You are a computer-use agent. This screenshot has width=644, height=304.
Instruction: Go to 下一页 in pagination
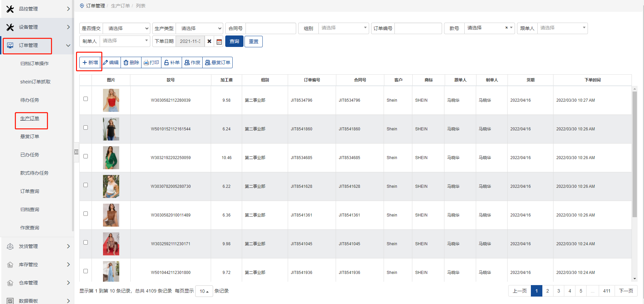tap(626, 291)
